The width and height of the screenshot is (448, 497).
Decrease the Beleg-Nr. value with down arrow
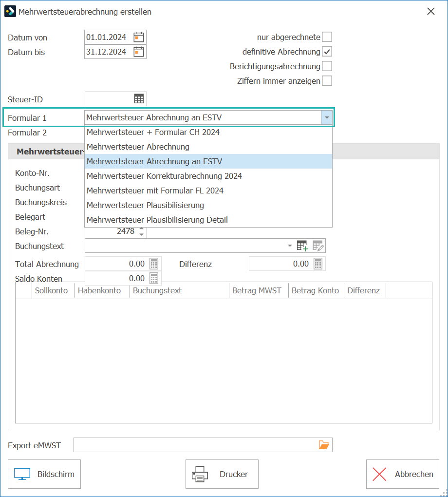141,234
